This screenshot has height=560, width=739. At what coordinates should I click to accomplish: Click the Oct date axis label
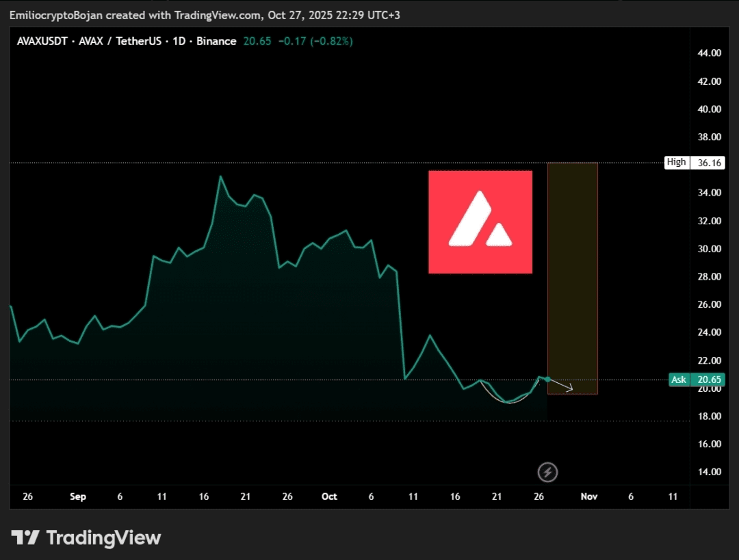pyautogui.click(x=329, y=496)
